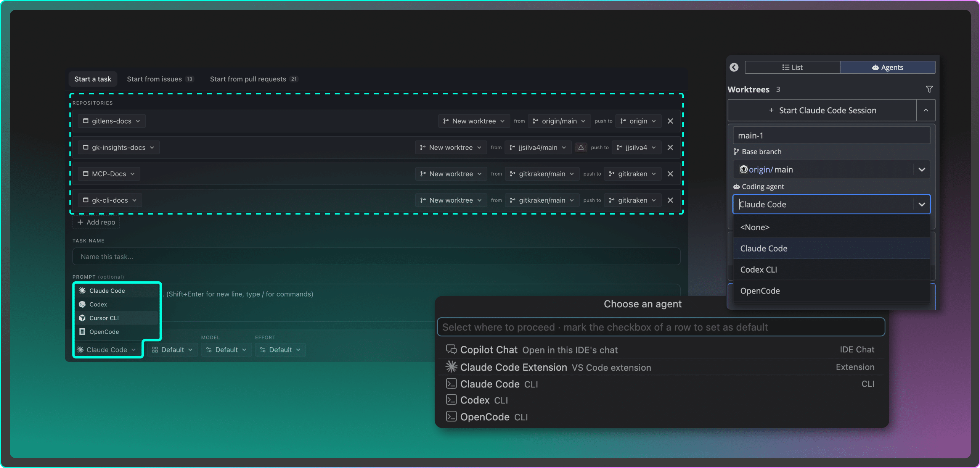Open the Model Default dropdown
This screenshot has height=468, width=980.
227,350
